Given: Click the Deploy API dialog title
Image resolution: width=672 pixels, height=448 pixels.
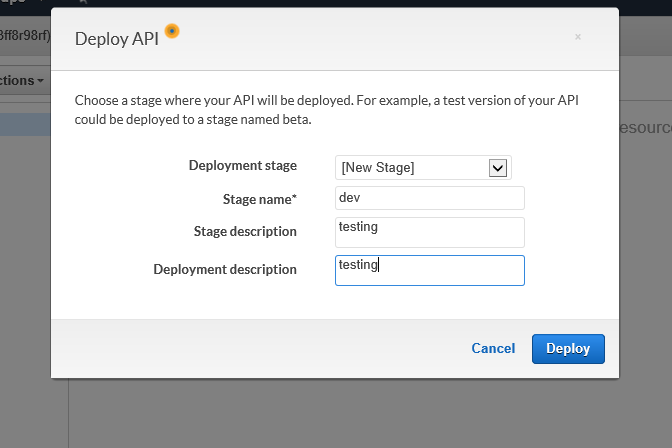Looking at the screenshot, I should 117,39.
